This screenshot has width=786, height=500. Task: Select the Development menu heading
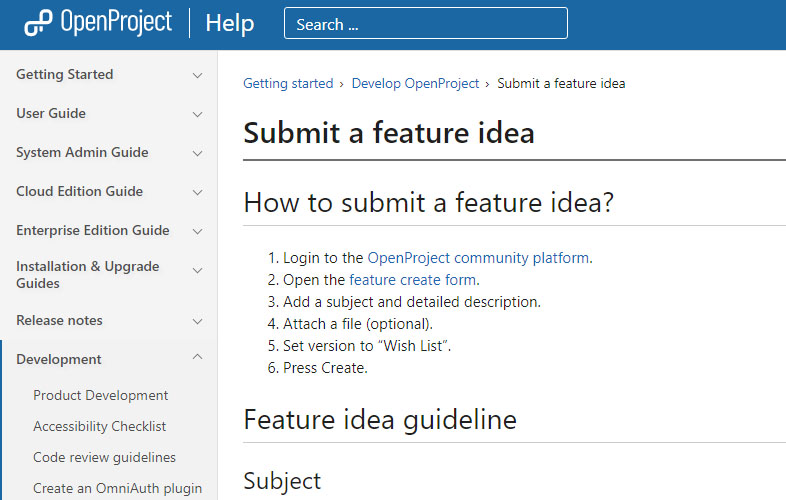coord(59,359)
